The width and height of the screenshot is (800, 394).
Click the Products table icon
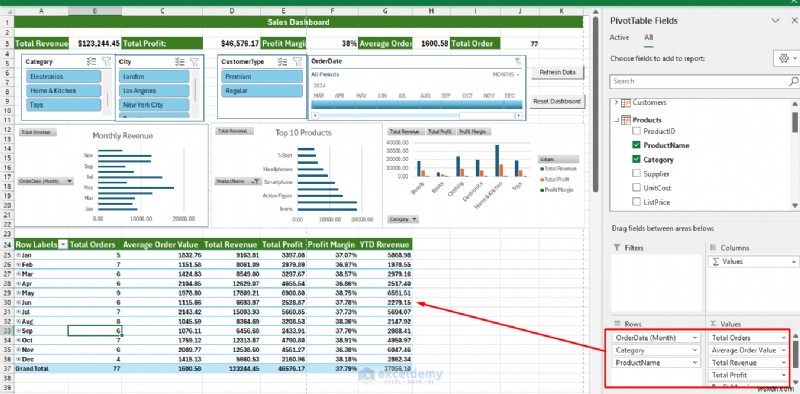[626, 120]
